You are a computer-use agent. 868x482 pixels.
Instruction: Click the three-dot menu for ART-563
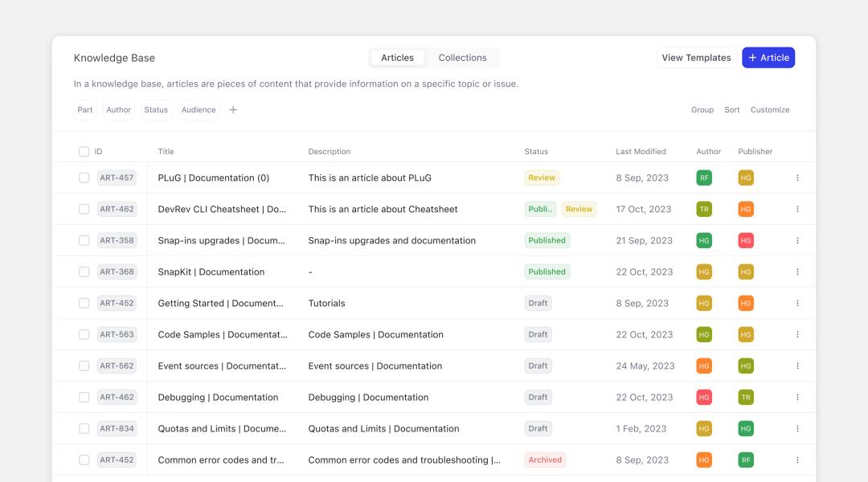(797, 334)
